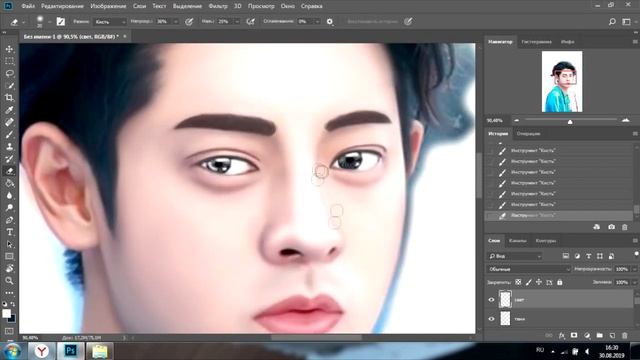Select the Clone Stamp tool
Viewport: 640px width, 360px height.
click(9, 147)
